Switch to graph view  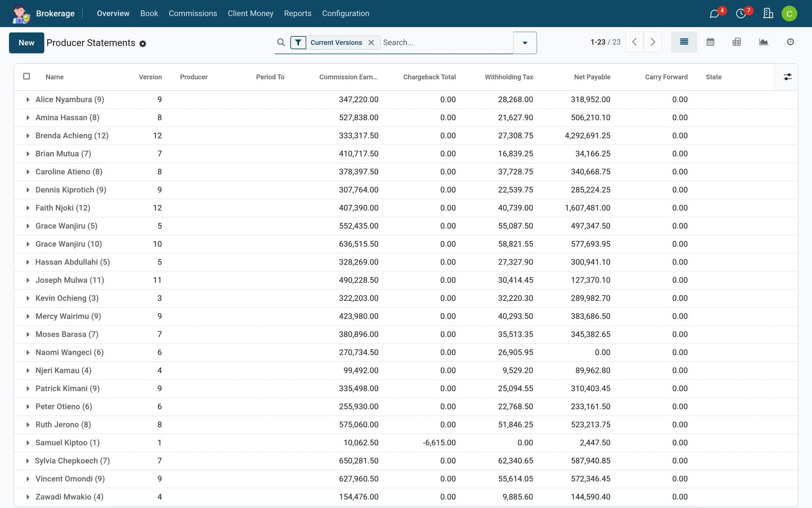[763, 42]
